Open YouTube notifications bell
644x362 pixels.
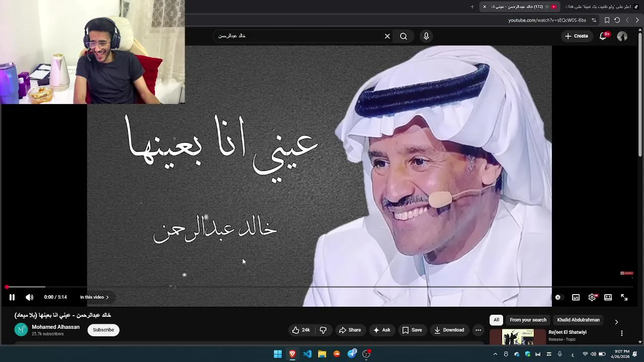click(x=603, y=36)
